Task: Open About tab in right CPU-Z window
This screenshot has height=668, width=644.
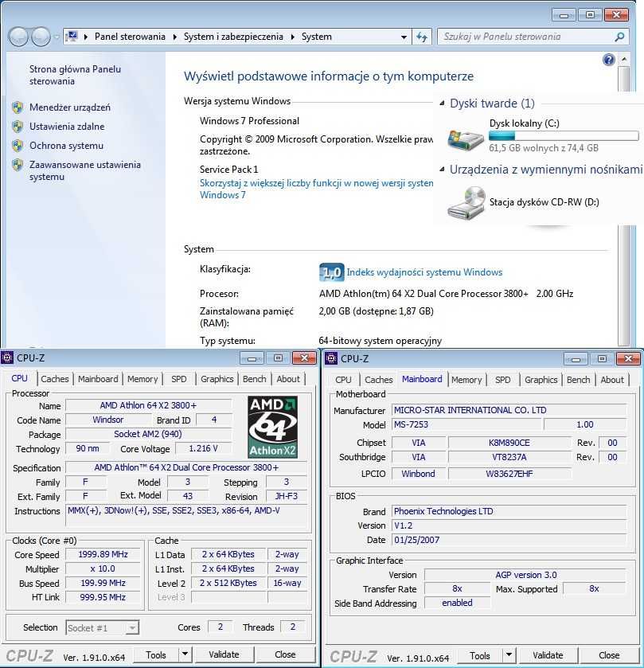Action: click(x=612, y=380)
